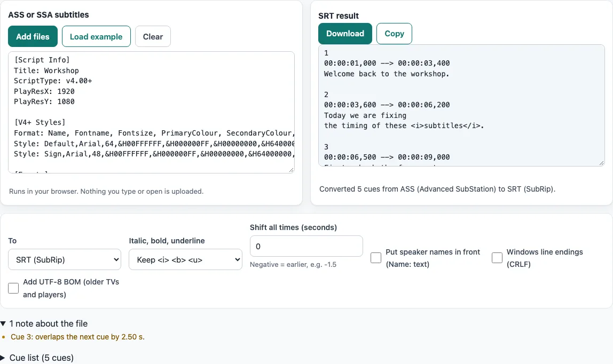Viewport: 613px width, 364px height.
Task: Click inside the SRT result text area
Action: point(461,106)
